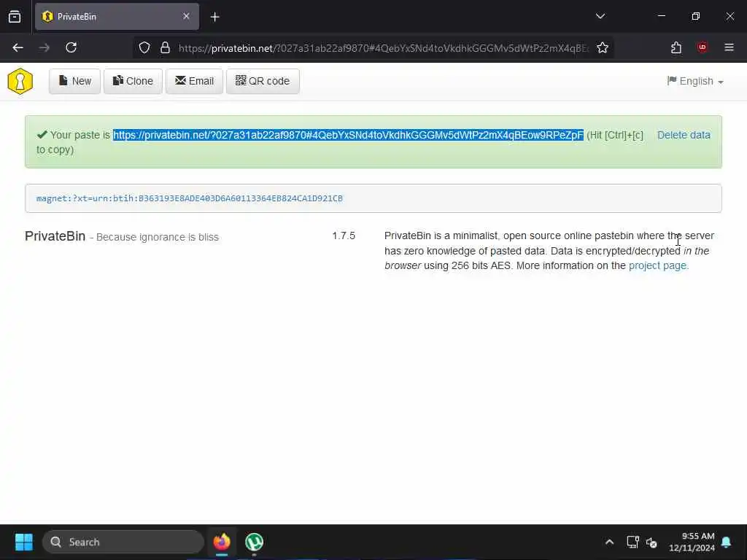Clone the current paste

click(x=133, y=81)
